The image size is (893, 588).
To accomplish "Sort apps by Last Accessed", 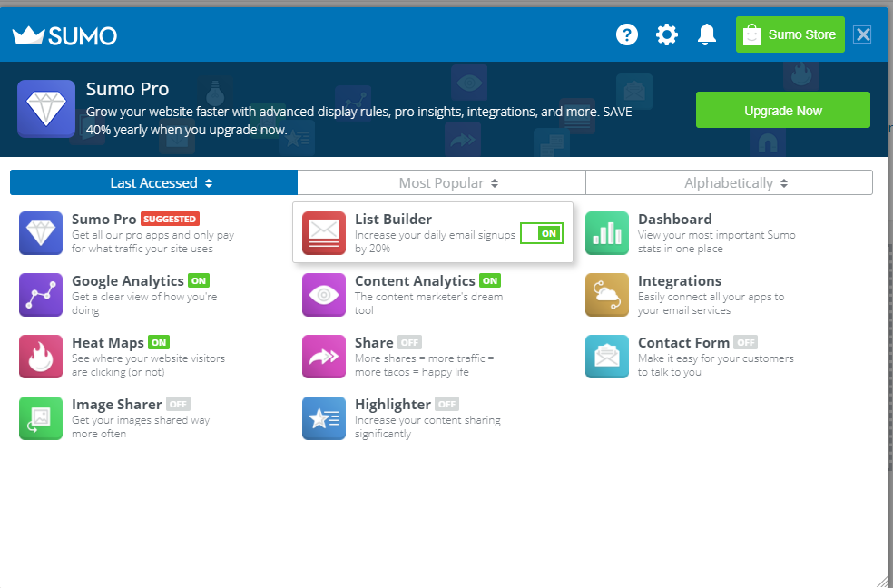I will (x=153, y=182).
